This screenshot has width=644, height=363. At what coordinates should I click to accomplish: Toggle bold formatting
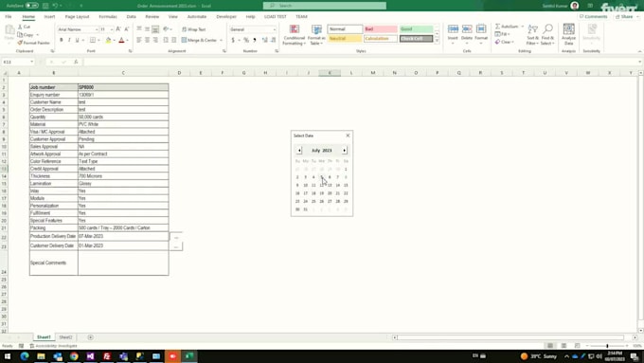pos(62,41)
